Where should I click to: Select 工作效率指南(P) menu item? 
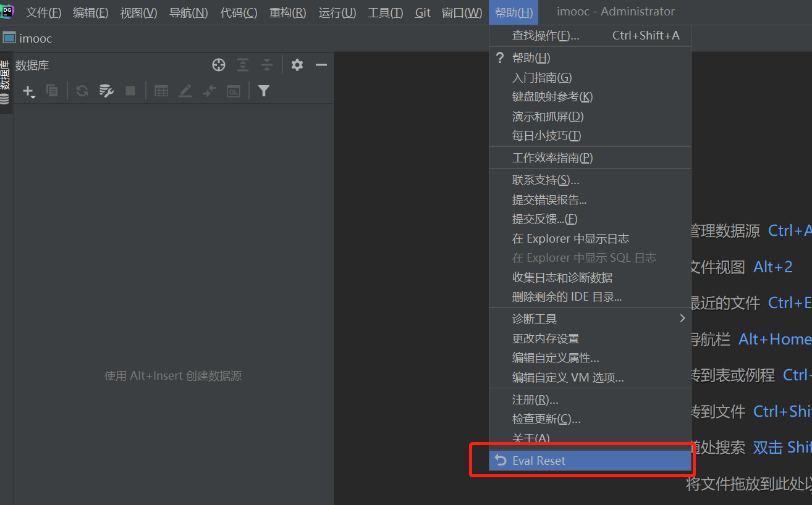590,158
